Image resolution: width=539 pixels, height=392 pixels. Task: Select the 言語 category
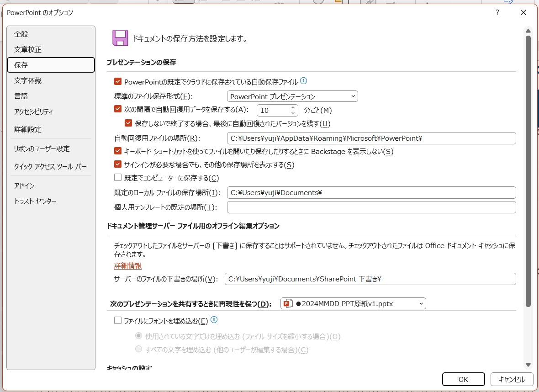tap(51, 96)
